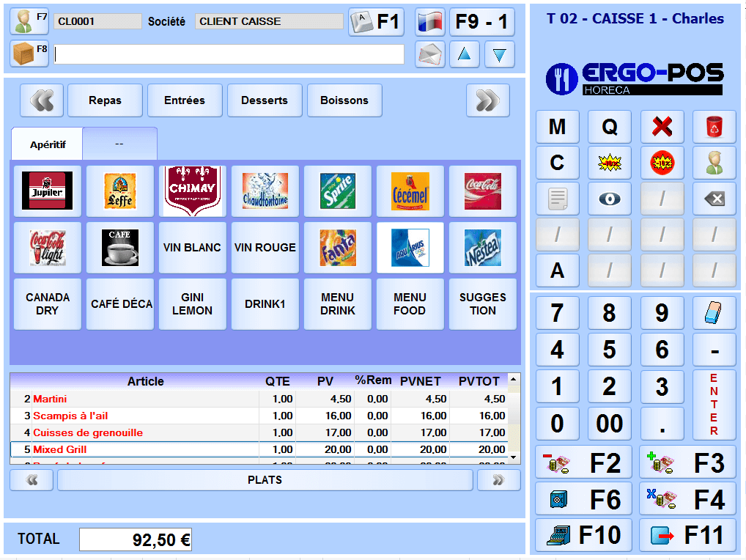Screen dimensions: 746x560
Task: Click the French flag language button
Action: (x=430, y=22)
